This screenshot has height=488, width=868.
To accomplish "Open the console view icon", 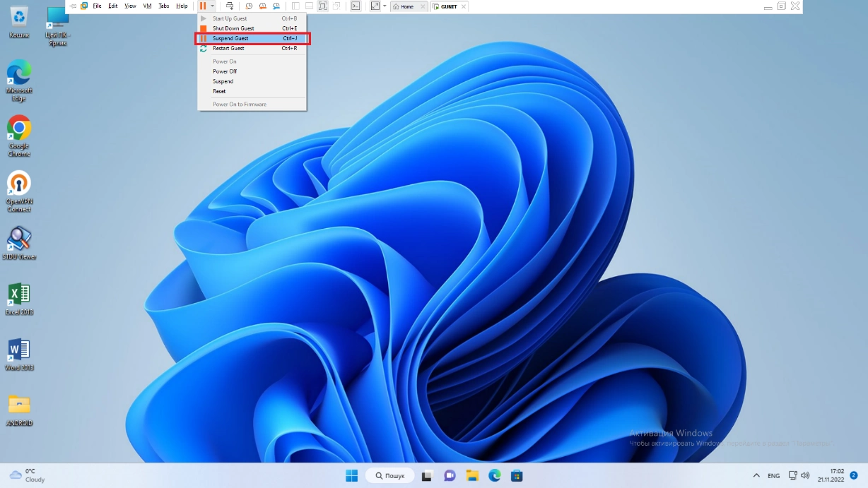I will tap(356, 6).
